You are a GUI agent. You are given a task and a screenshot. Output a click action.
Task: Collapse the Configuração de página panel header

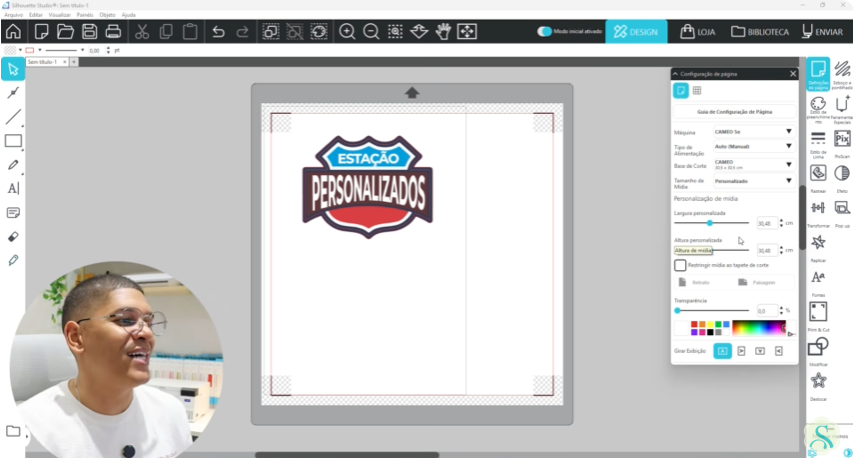pos(675,73)
